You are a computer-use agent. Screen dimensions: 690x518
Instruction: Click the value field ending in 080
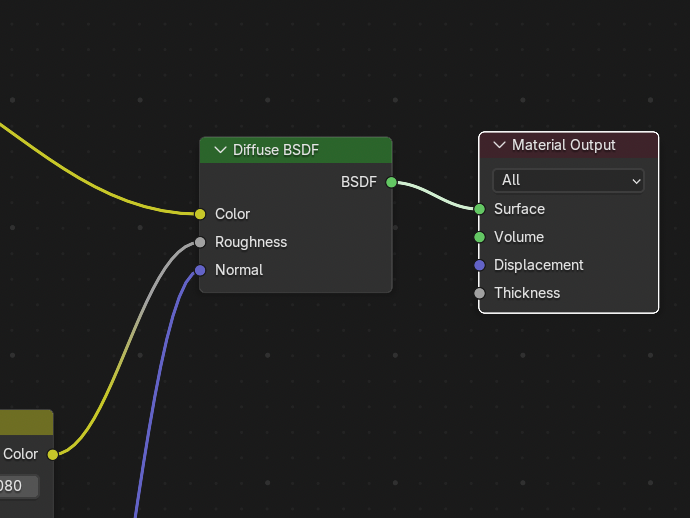[18, 486]
